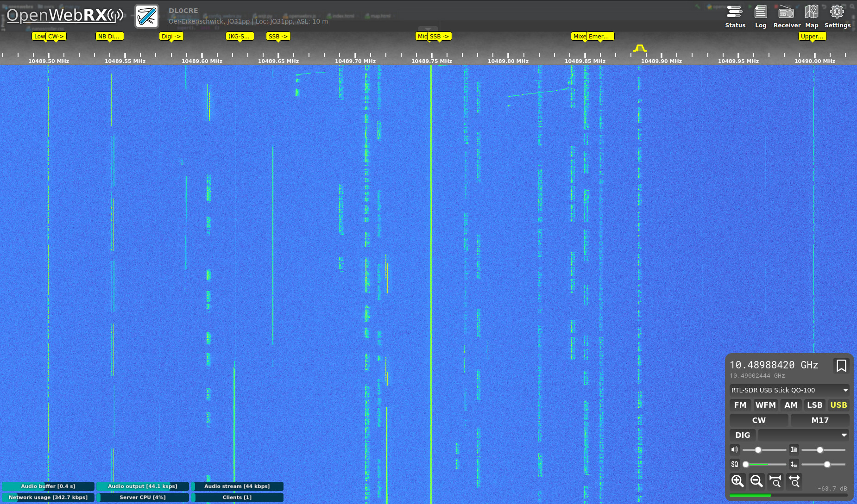Screen dimensions: 857x504
Task: Mute audio with the speaker icon
Action: point(735,449)
